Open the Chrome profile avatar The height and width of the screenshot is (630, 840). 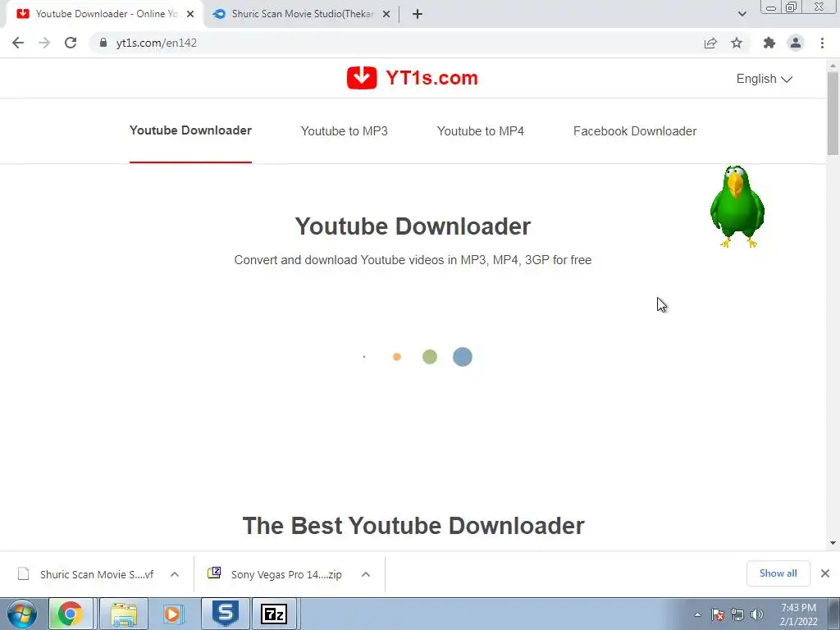796,43
